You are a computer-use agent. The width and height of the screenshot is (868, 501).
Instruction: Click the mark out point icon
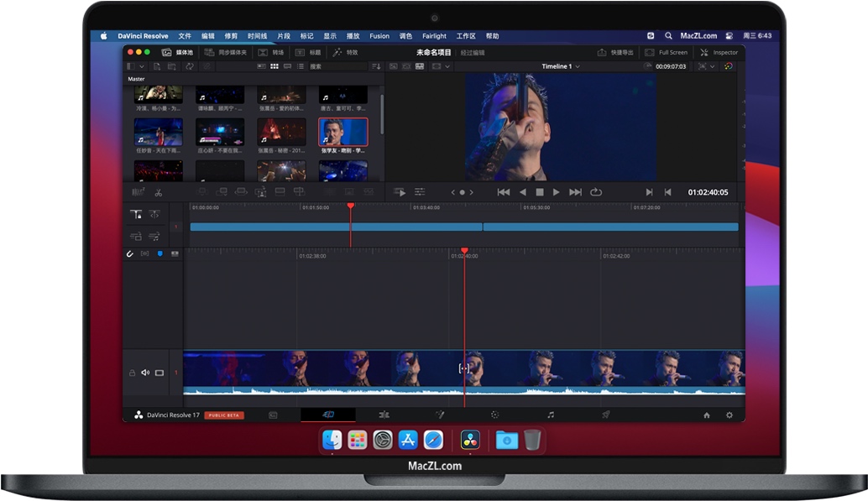coord(667,192)
